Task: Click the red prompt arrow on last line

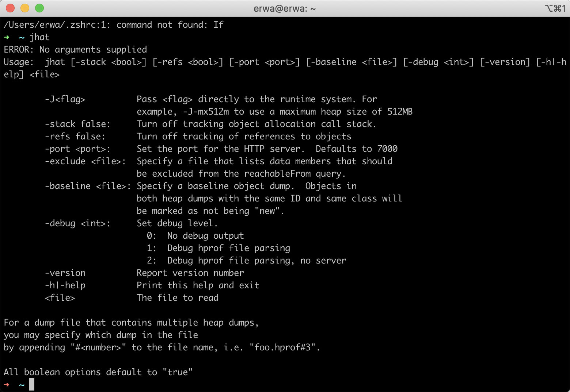Action: coord(7,385)
